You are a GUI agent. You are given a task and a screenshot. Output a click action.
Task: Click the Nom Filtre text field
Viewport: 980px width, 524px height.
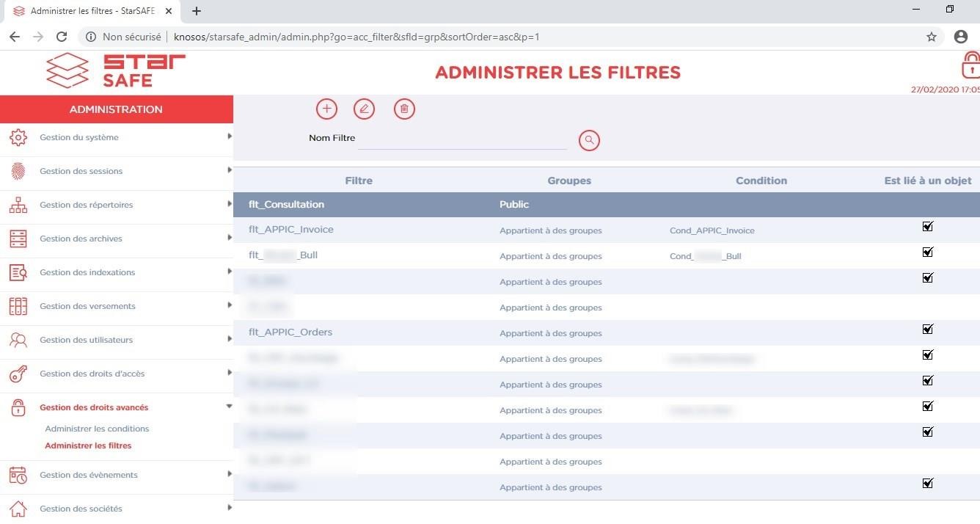(462, 139)
